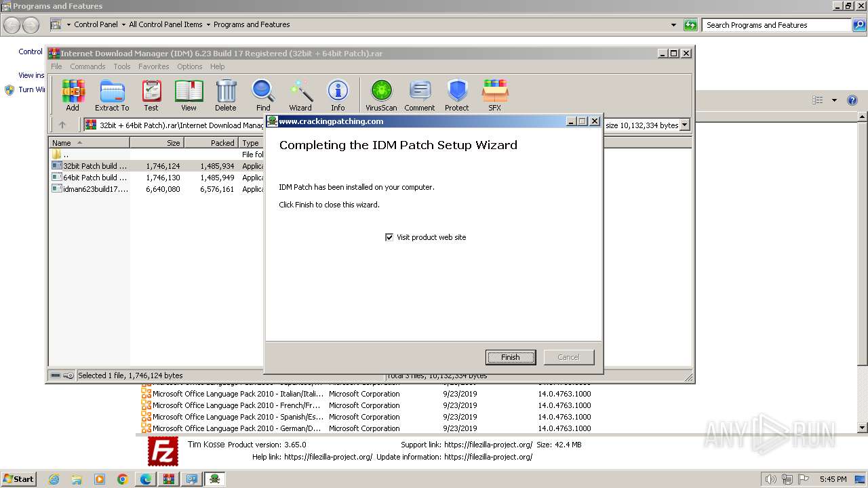The width and height of the screenshot is (868, 488).
Task: Open the Tools menu in WinRAR
Action: click(122, 66)
